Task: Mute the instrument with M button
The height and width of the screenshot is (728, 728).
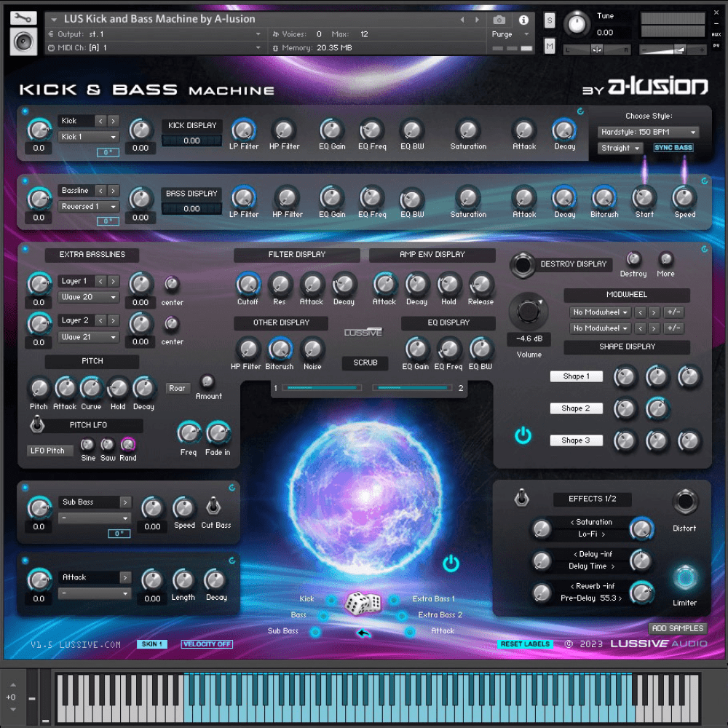Action: 550,46
